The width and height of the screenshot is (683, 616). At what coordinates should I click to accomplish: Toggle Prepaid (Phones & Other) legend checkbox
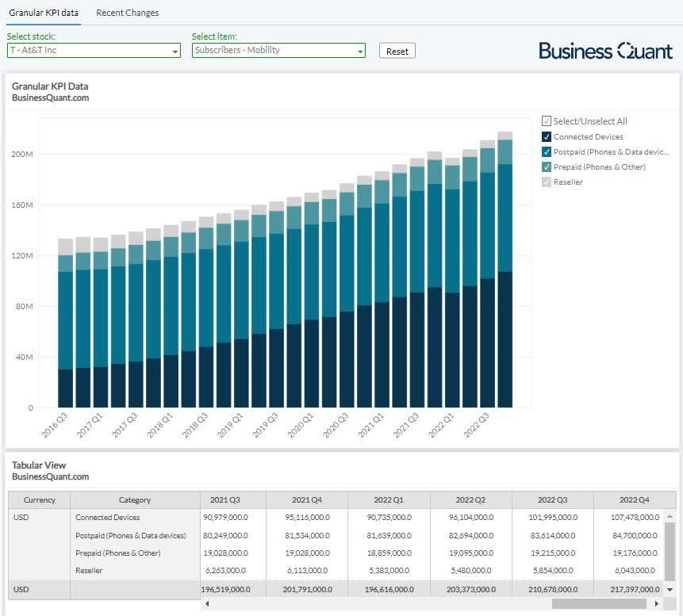(x=547, y=166)
